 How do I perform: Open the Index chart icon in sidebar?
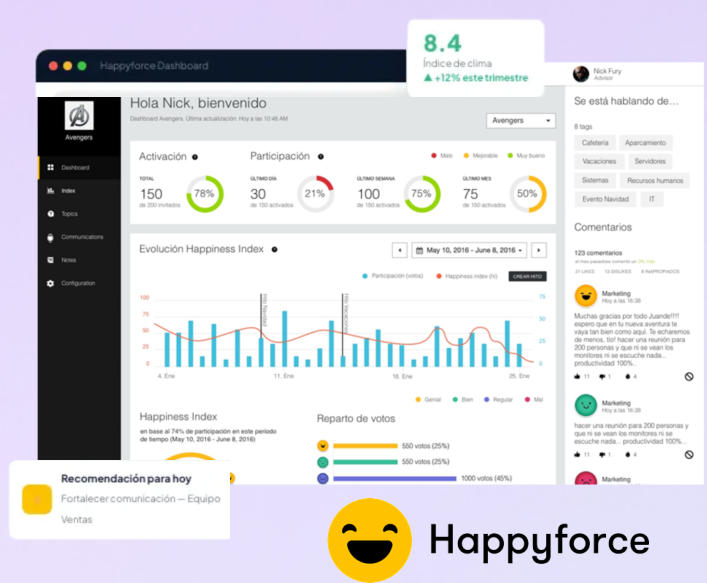tap(51, 190)
